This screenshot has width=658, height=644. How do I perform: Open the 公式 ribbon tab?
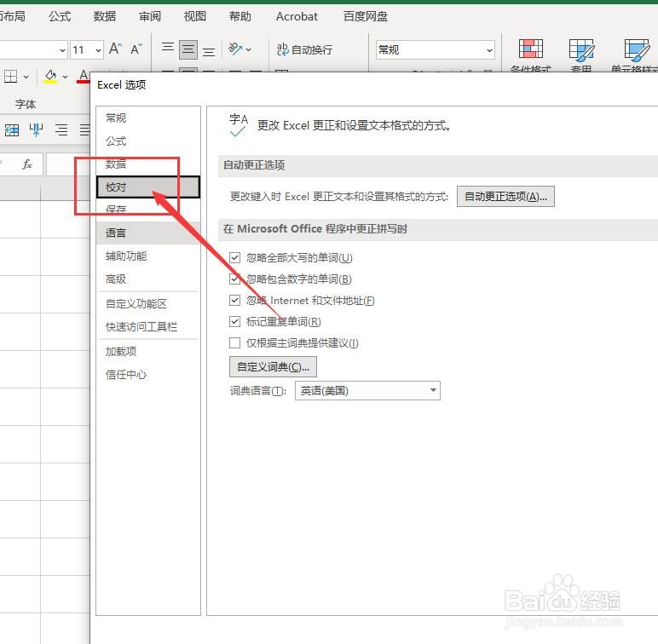(x=60, y=16)
